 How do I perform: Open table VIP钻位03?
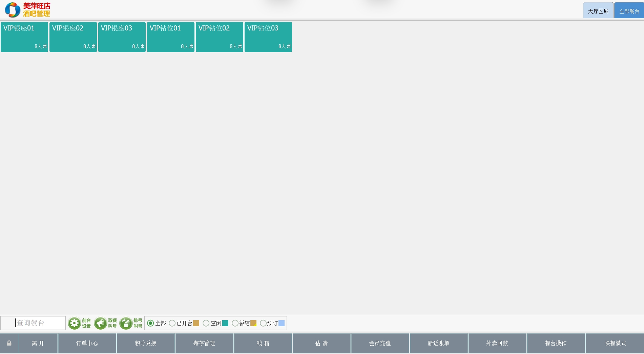click(x=268, y=37)
